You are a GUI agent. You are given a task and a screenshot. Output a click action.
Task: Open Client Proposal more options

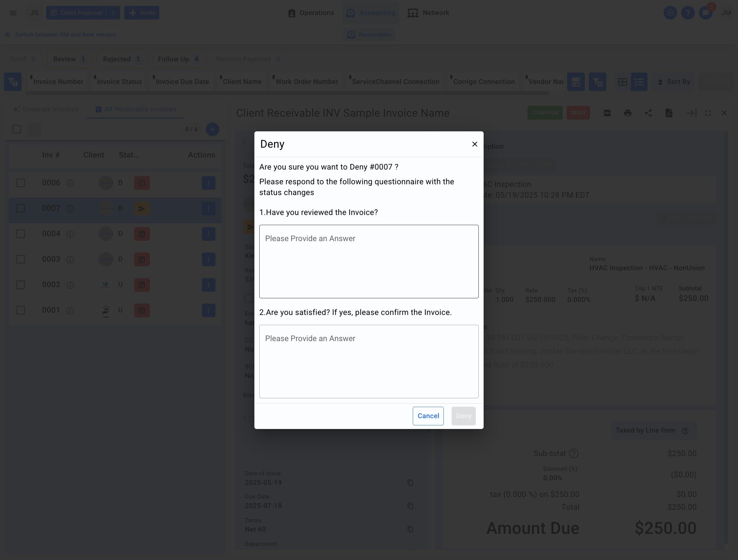[113, 13]
